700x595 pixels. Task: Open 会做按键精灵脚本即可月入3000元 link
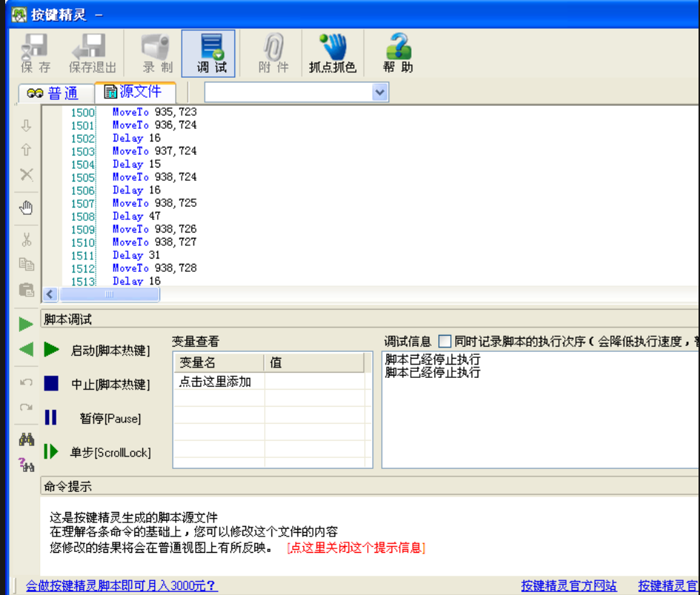[x=121, y=585]
